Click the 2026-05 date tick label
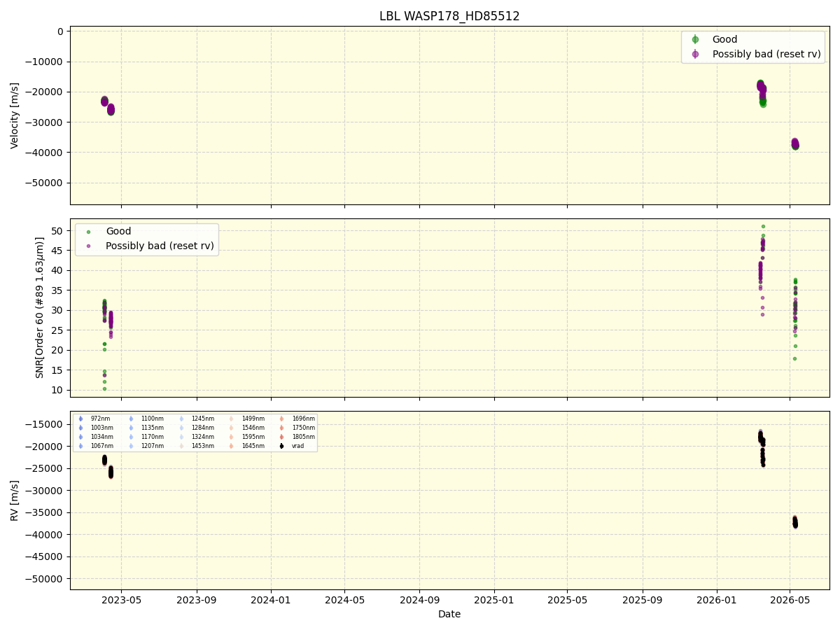Image resolution: width=840 pixels, height=630 pixels. pyautogui.click(x=790, y=600)
